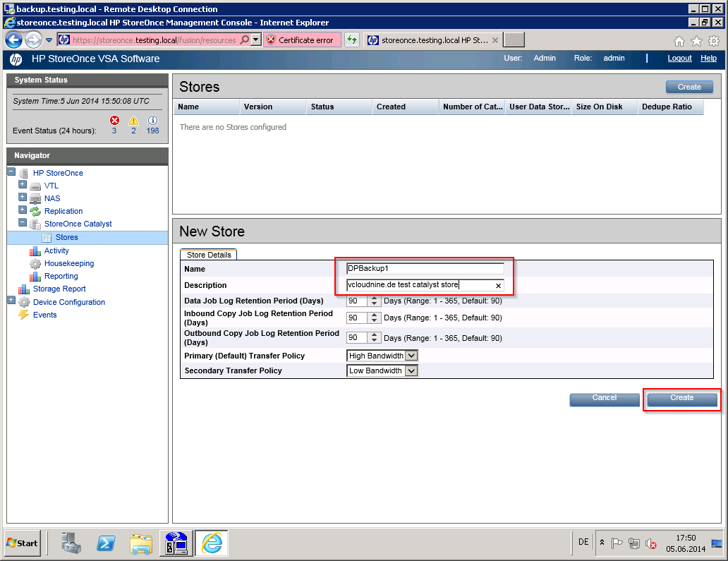Expand the VTL tree node
The width and height of the screenshot is (728, 561).
click(23, 184)
